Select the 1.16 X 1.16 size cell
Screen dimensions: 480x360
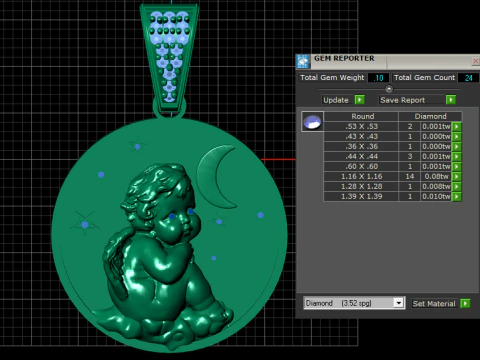(x=361, y=176)
